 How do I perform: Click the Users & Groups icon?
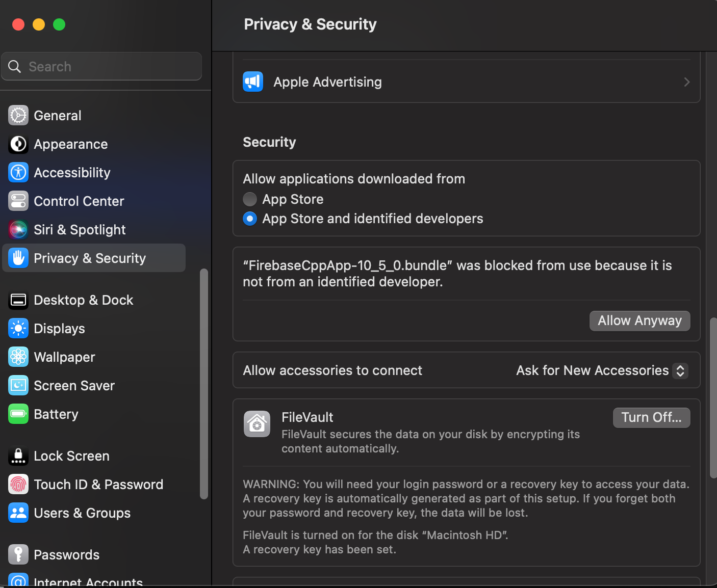[18, 513]
